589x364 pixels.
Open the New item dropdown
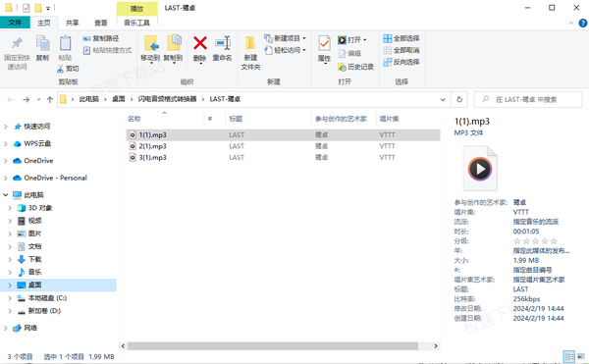coord(285,38)
